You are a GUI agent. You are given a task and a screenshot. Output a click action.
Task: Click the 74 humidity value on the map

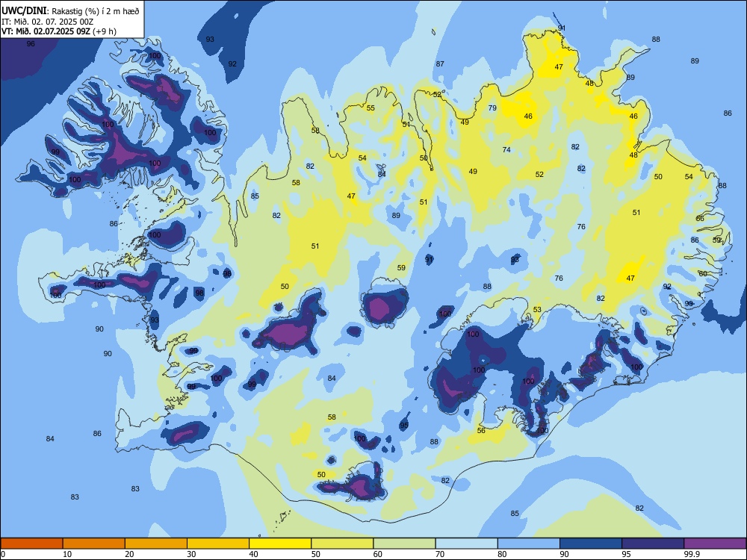pyautogui.click(x=506, y=149)
